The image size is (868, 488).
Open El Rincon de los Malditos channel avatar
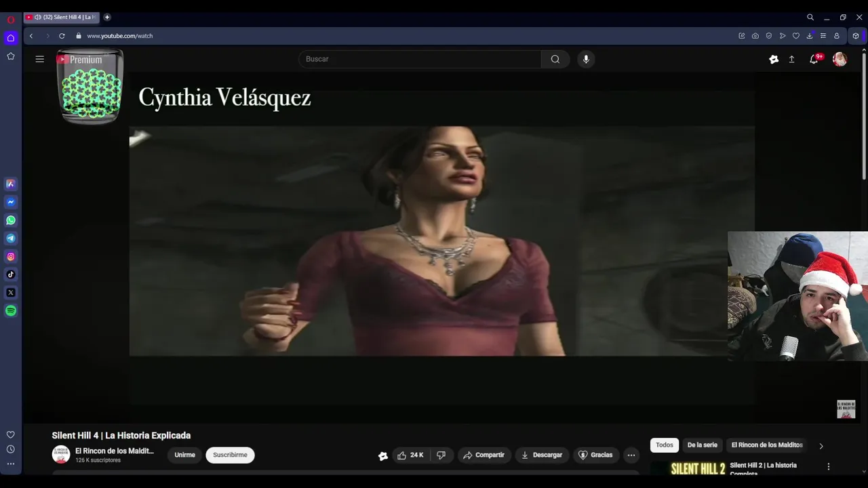[61, 455]
